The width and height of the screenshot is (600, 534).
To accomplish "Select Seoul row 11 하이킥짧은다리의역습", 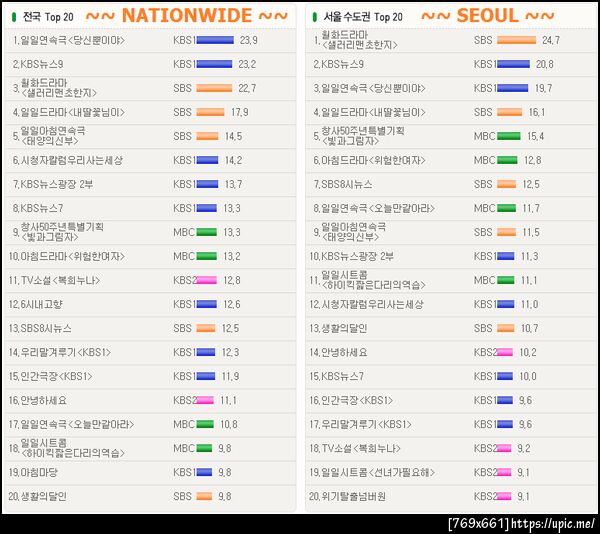I will click(451, 280).
